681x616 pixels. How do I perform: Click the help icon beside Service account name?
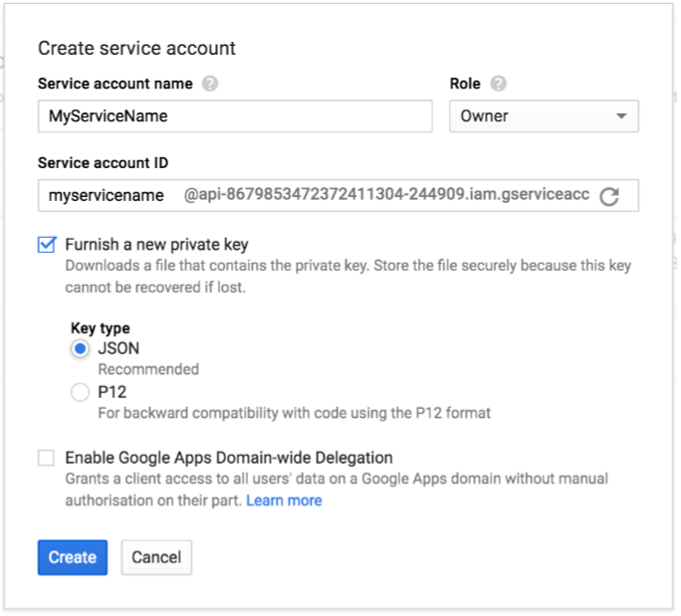click(x=209, y=85)
